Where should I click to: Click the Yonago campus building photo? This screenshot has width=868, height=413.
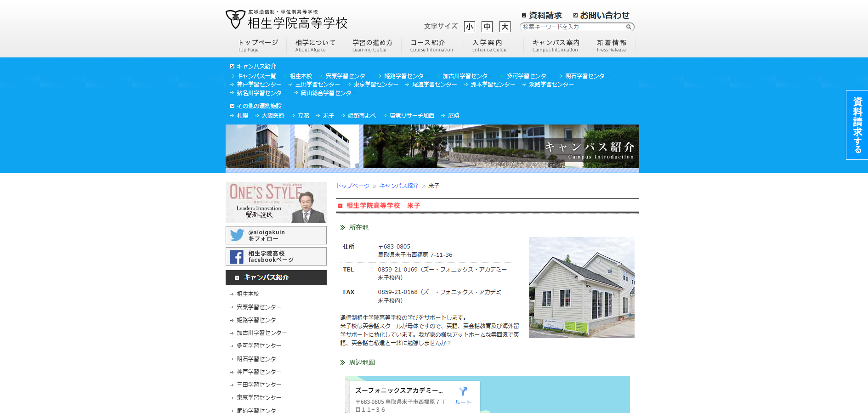[581, 288]
